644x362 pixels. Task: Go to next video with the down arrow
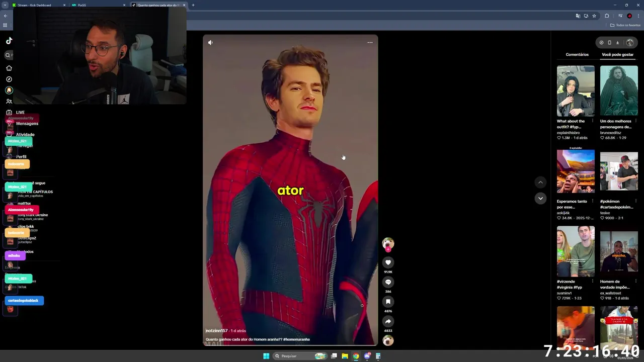pyautogui.click(x=540, y=199)
